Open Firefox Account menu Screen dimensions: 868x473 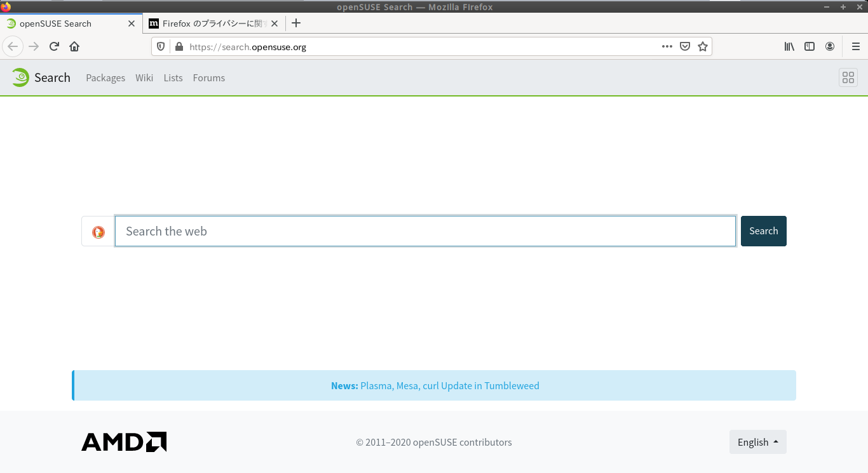point(830,46)
